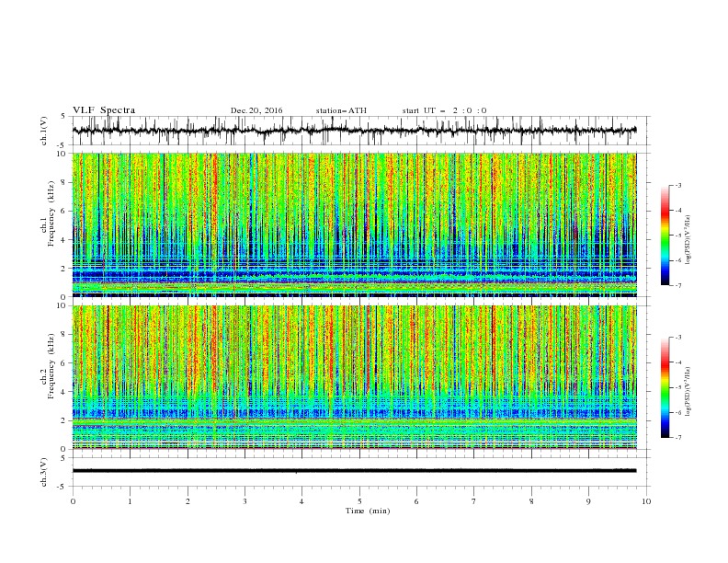
Task: Click inside the ch.1 spectrogram panel
Action: [x=354, y=224]
